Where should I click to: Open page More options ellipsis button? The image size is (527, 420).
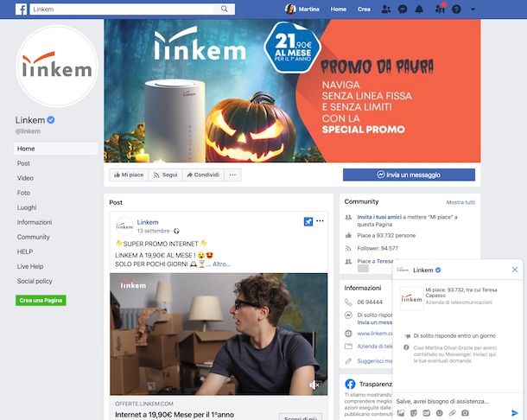tap(232, 175)
